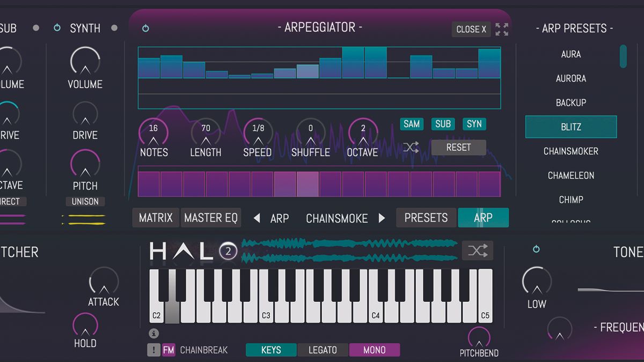Click the OCTAVE knob showing 2
The image size is (644, 362).
click(363, 131)
